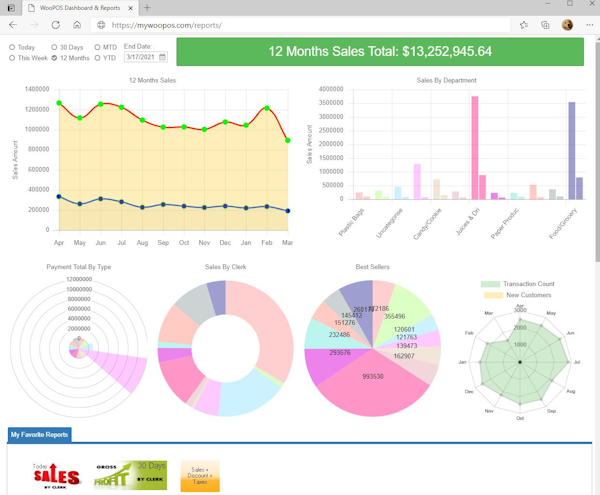Open the browser settings ellipsis menu
Viewport: 600px width, 495px height.
pyautogui.click(x=589, y=25)
